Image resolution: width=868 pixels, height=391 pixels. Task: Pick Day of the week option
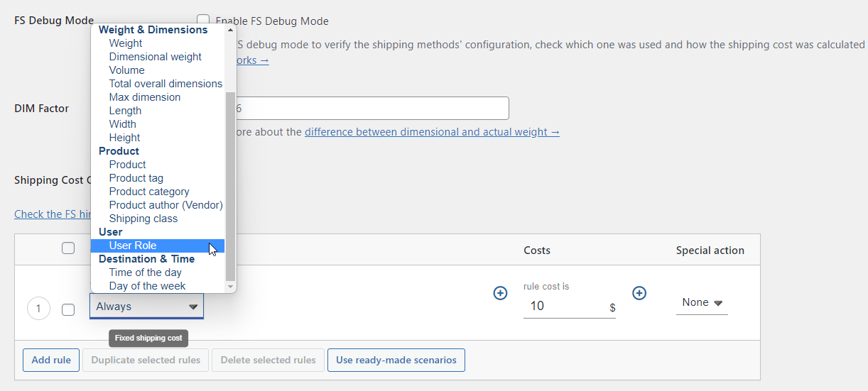pyautogui.click(x=148, y=286)
